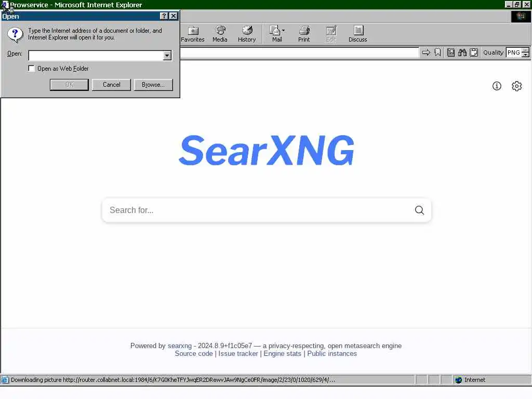
Task: Click the SearXNG logo
Action: click(x=267, y=150)
